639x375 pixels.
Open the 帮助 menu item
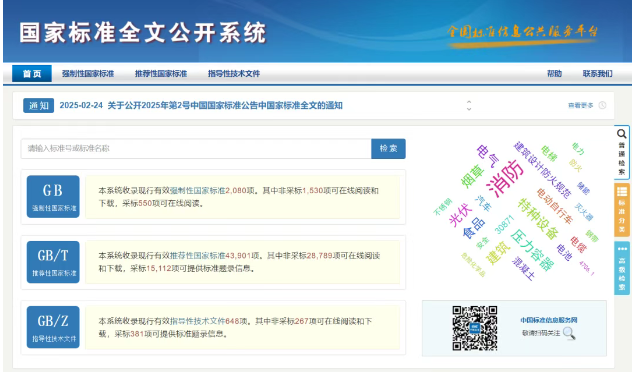pyautogui.click(x=554, y=74)
